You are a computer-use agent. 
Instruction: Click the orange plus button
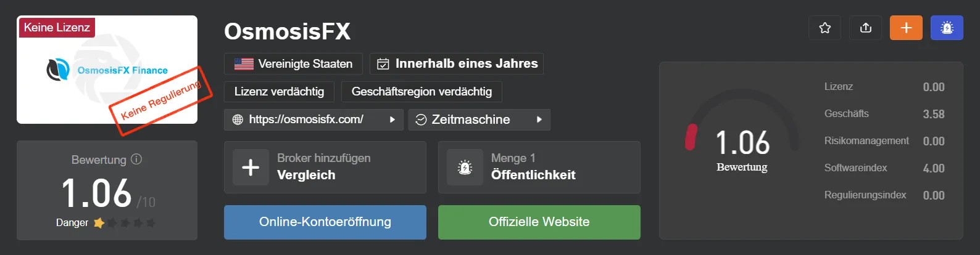[906, 28]
